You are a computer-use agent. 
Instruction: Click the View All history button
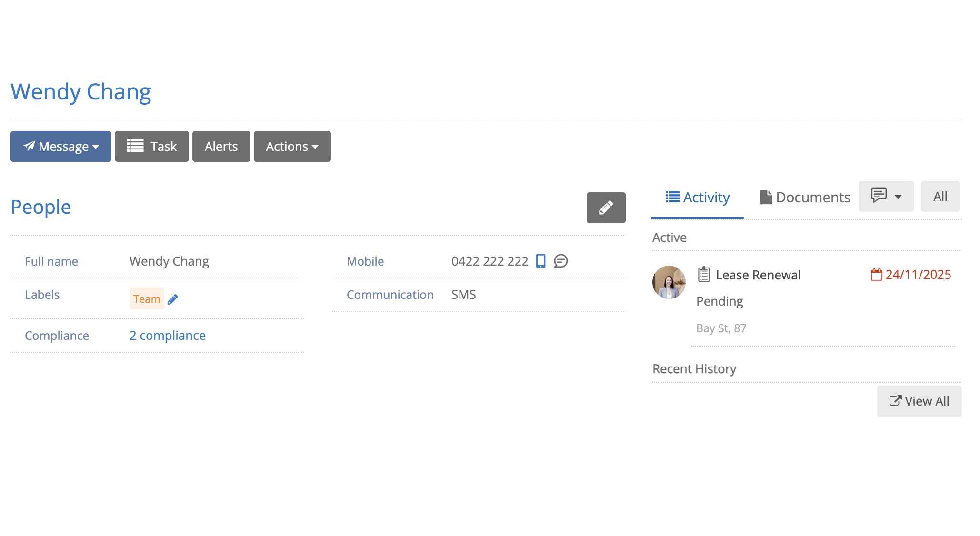coord(920,401)
